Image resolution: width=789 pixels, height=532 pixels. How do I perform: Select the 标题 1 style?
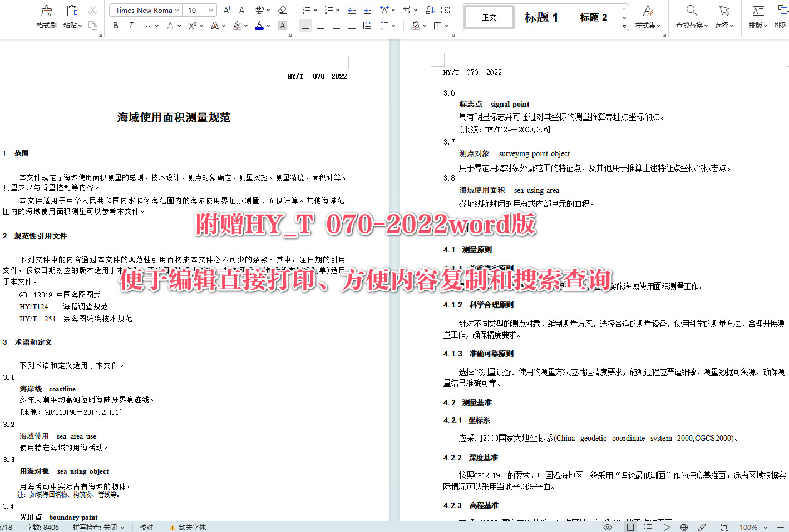541,17
